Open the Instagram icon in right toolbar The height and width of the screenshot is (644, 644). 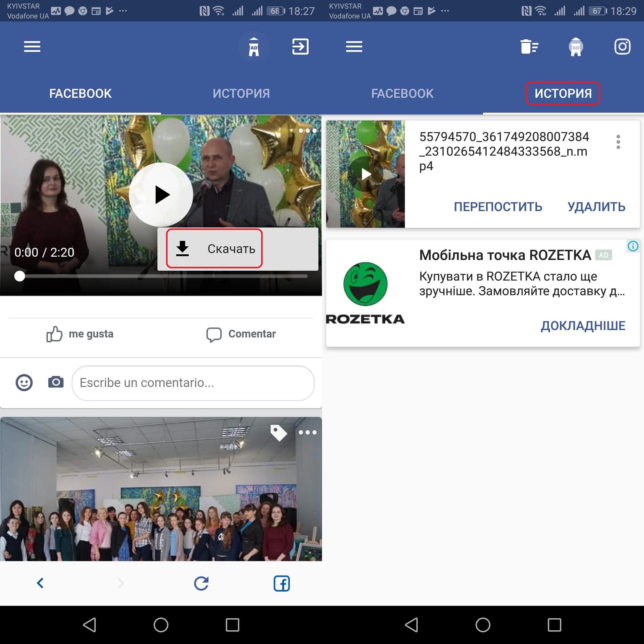point(622,46)
